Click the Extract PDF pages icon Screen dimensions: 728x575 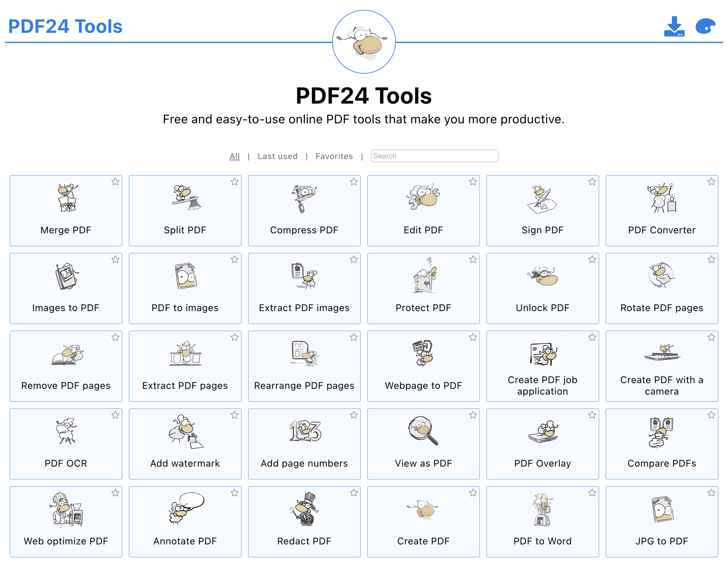click(x=186, y=353)
